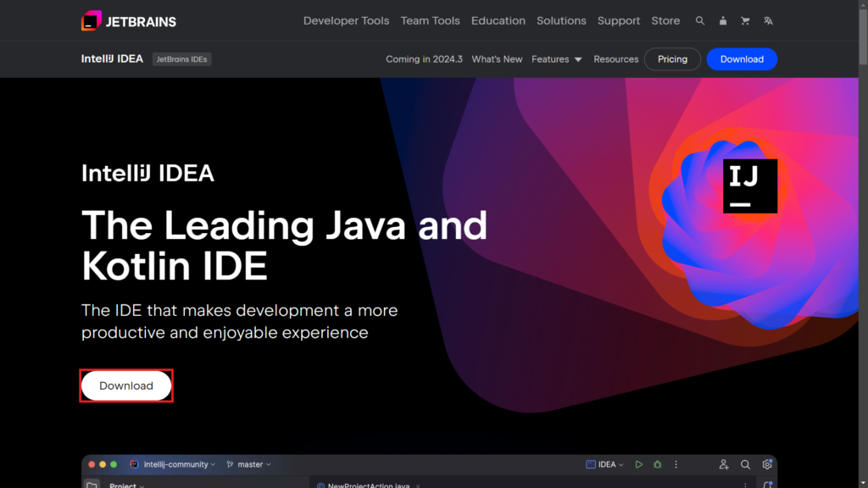Open the account profile icon
The image size is (868, 488).
point(722,21)
